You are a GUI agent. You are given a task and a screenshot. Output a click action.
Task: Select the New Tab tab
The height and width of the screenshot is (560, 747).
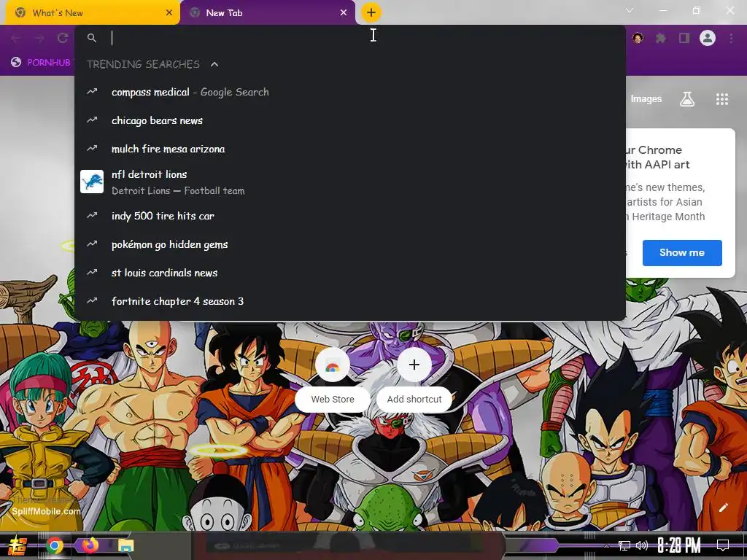[267, 13]
